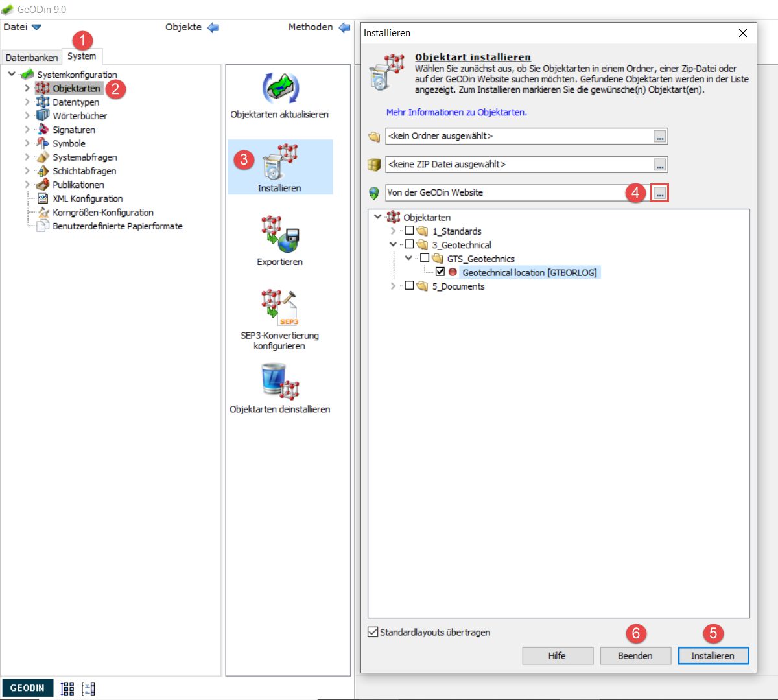Check the 3_Geotechnical checkbox
The image size is (778, 700).
(409, 244)
